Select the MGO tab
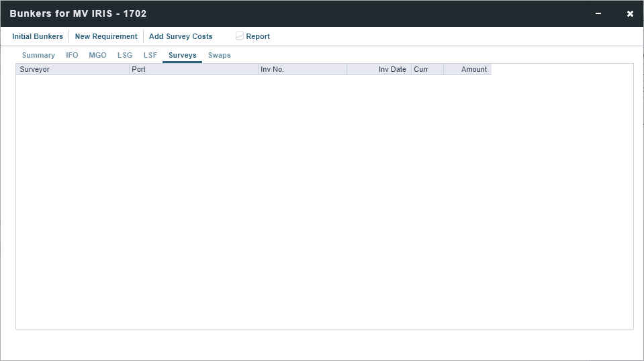This screenshot has height=361, width=644. pyautogui.click(x=97, y=55)
